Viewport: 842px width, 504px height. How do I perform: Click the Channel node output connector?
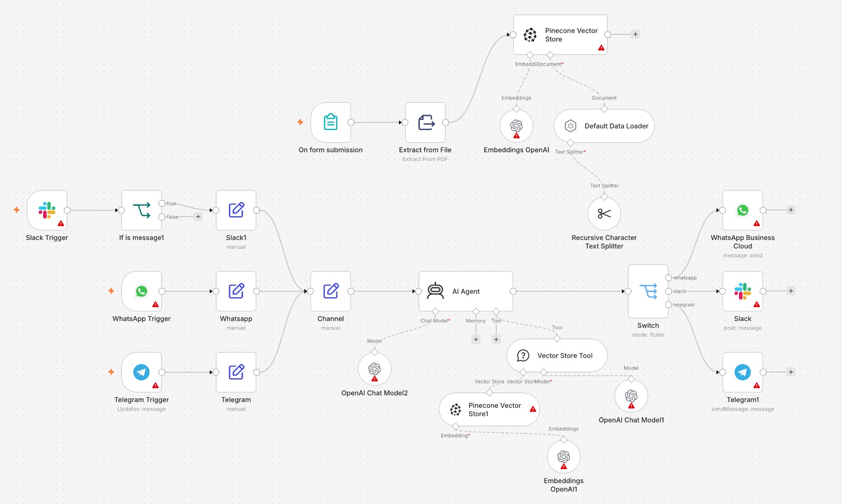pos(351,291)
